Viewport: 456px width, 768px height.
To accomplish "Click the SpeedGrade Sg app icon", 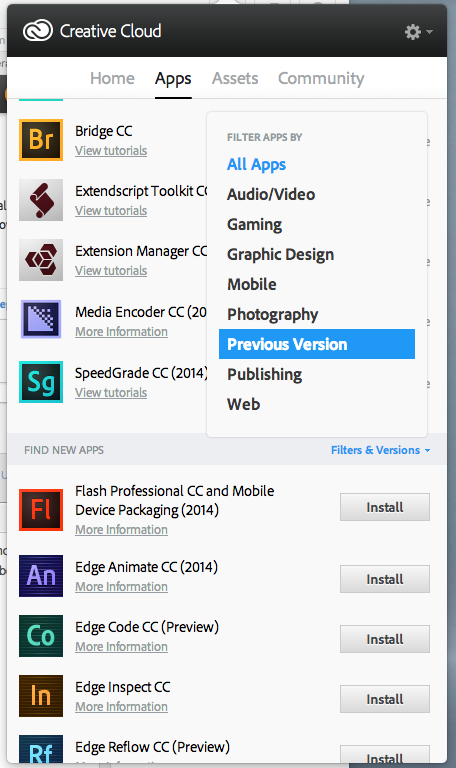I will (x=41, y=382).
